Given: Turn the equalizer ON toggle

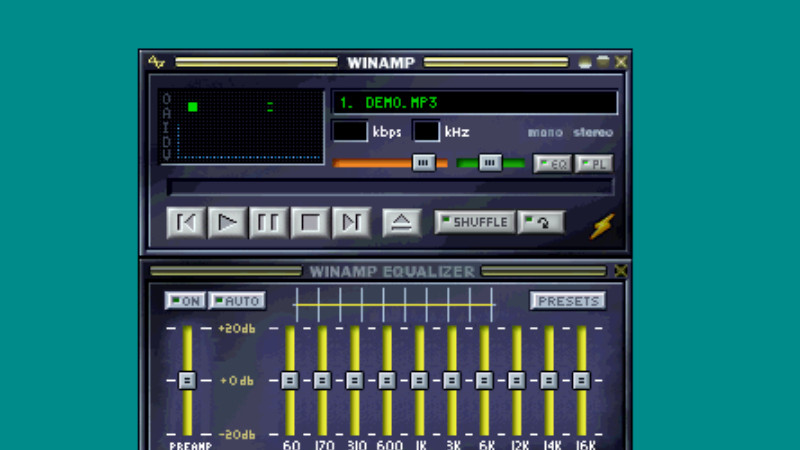Looking at the screenshot, I should 184,300.
